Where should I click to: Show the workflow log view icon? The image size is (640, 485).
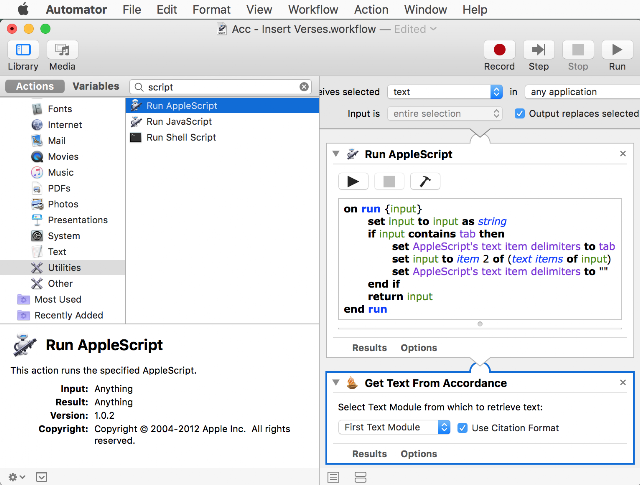(x=333, y=477)
